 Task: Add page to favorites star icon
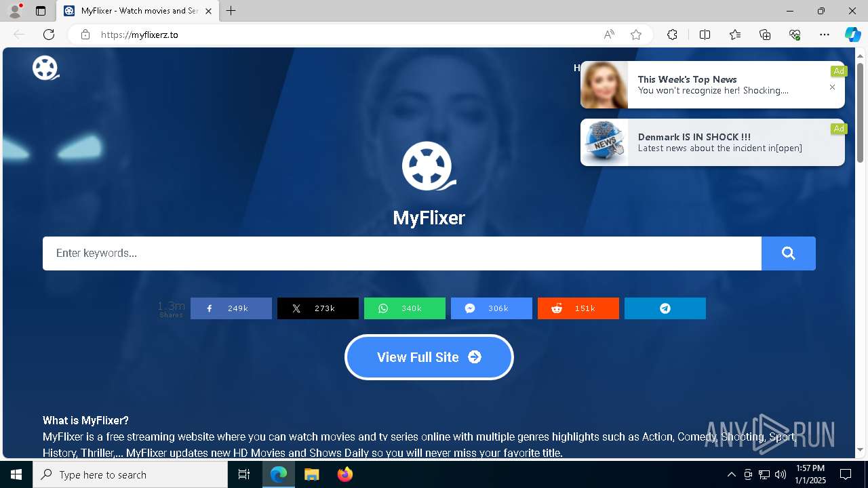636,35
